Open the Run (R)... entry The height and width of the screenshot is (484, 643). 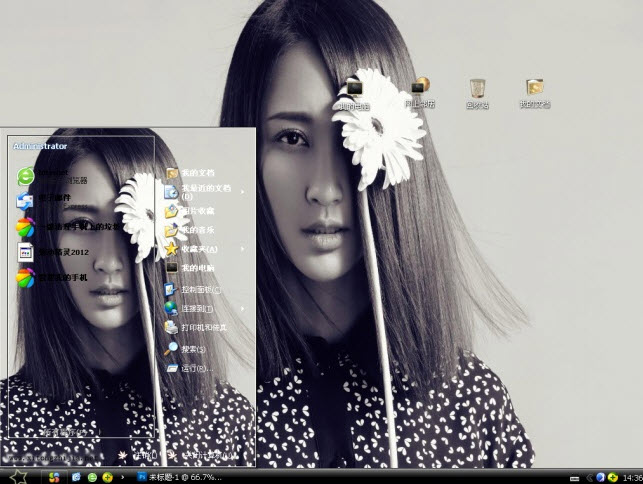tap(189, 368)
